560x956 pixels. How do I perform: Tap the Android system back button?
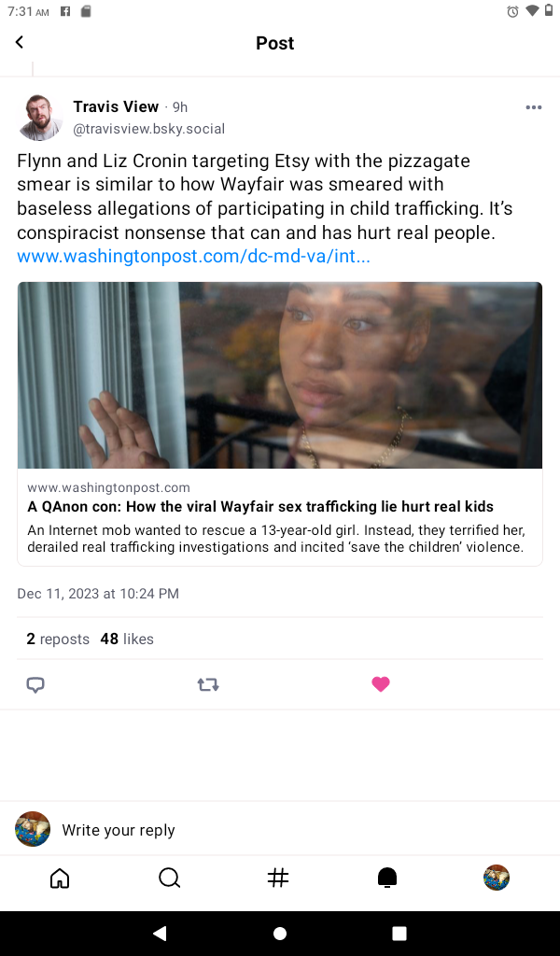click(x=160, y=933)
